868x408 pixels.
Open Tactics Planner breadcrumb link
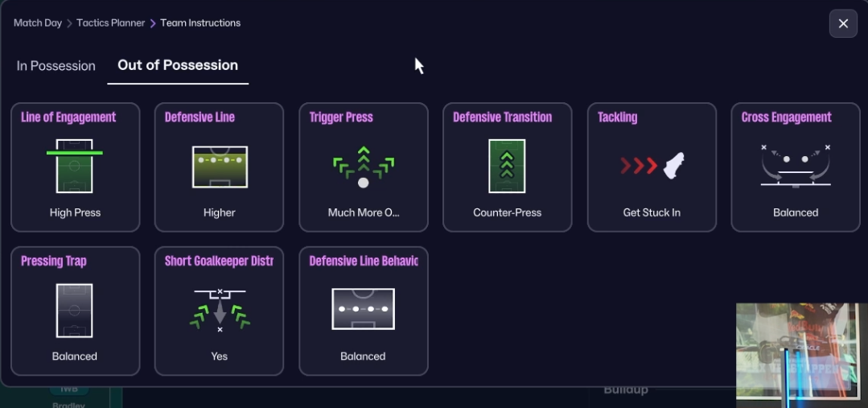click(x=110, y=23)
